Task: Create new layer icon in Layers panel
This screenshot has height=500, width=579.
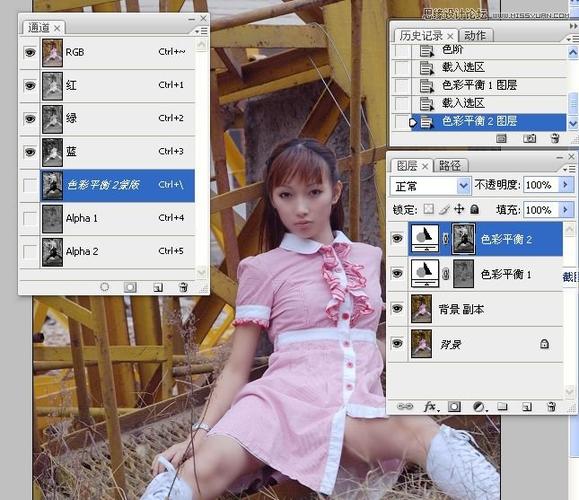Action: [527, 407]
